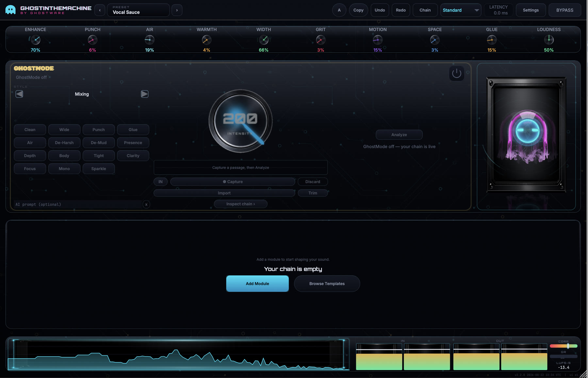The height and width of the screenshot is (378, 588).
Task: Toggle the Clean tag
Action: [x=30, y=130]
